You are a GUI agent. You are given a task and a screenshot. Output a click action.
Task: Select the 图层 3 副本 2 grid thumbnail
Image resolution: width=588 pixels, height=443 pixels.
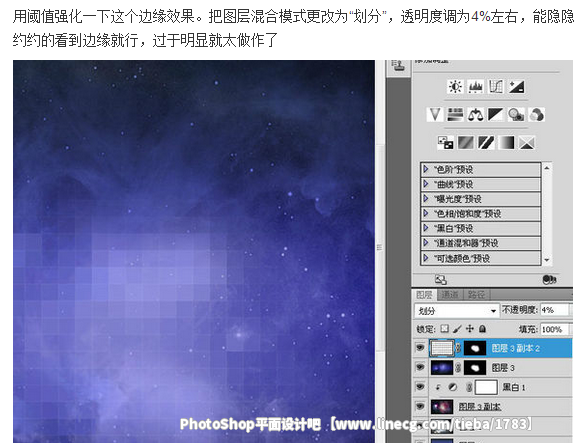(x=442, y=348)
